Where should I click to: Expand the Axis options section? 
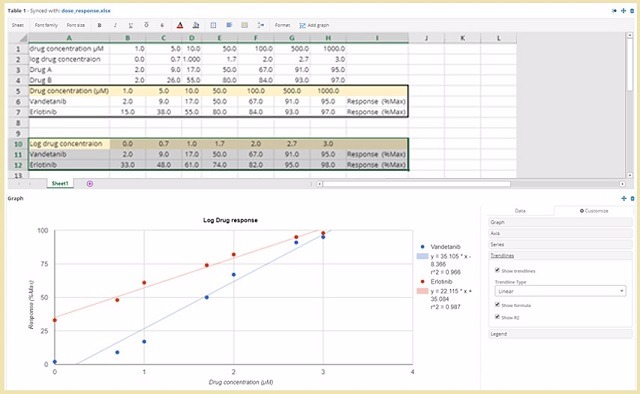(560, 233)
